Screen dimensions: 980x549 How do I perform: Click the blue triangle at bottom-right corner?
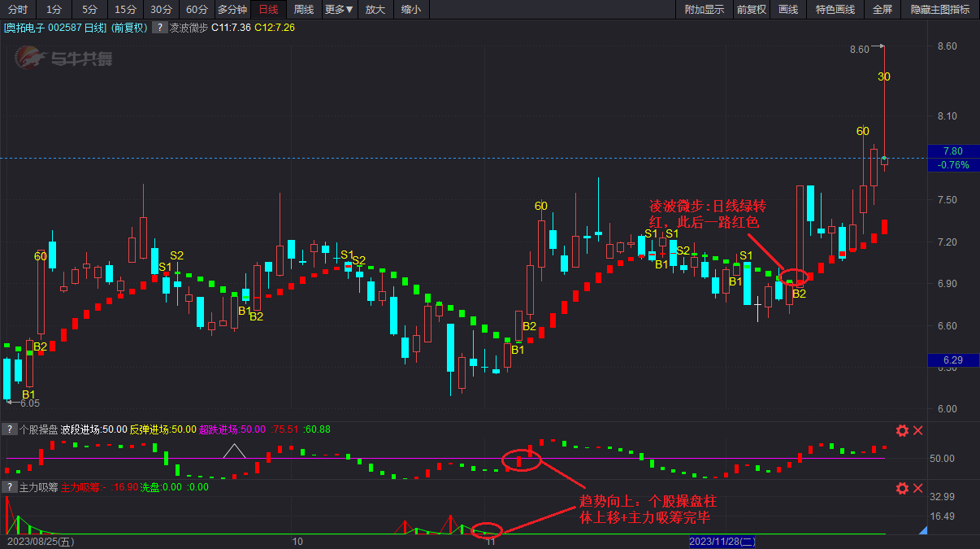922,530
